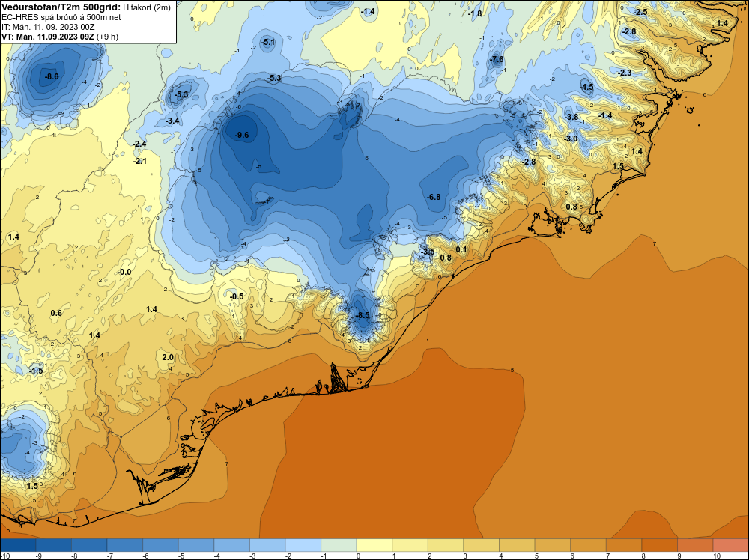
Task: Pick the legend swatch between -1 and 0
Action: pos(339,545)
